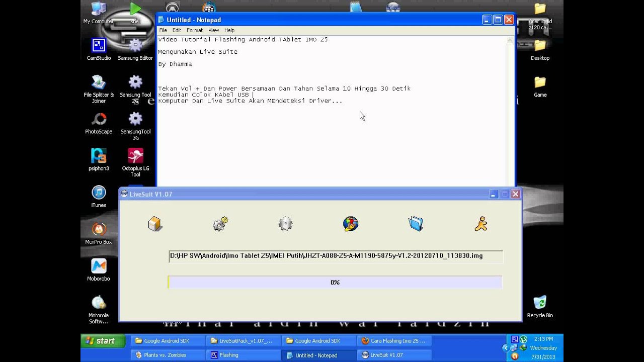Expand hidden system tray icons arrow
644x362 pixels.
click(506, 348)
